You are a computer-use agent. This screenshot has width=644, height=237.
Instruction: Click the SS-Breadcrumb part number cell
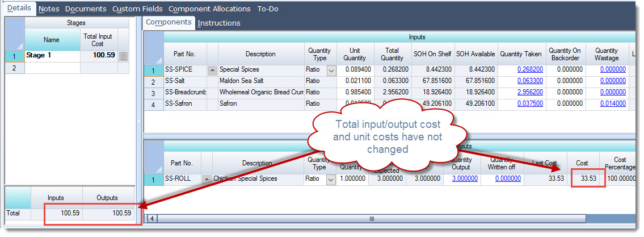tap(185, 93)
